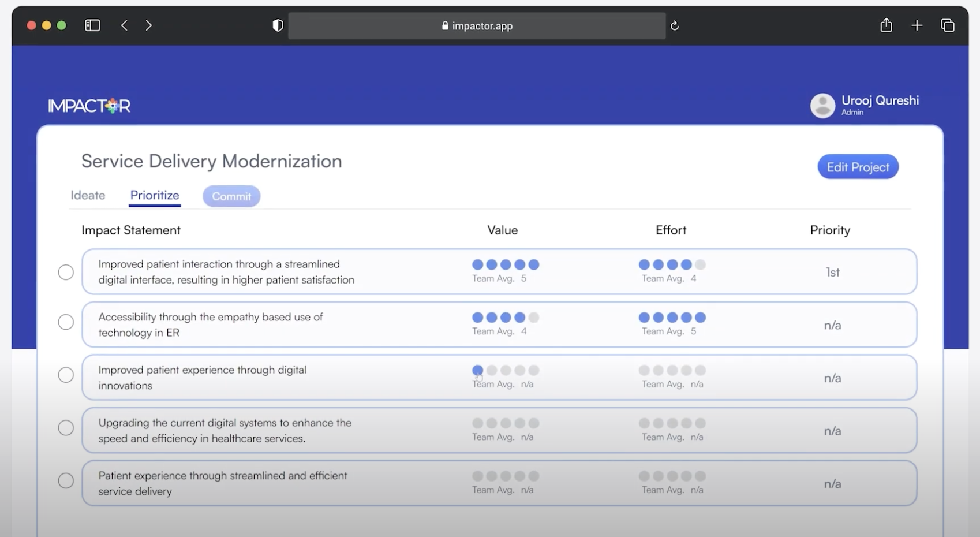Reload the page with the refresh icon
The height and width of the screenshot is (537, 980).
(674, 25)
